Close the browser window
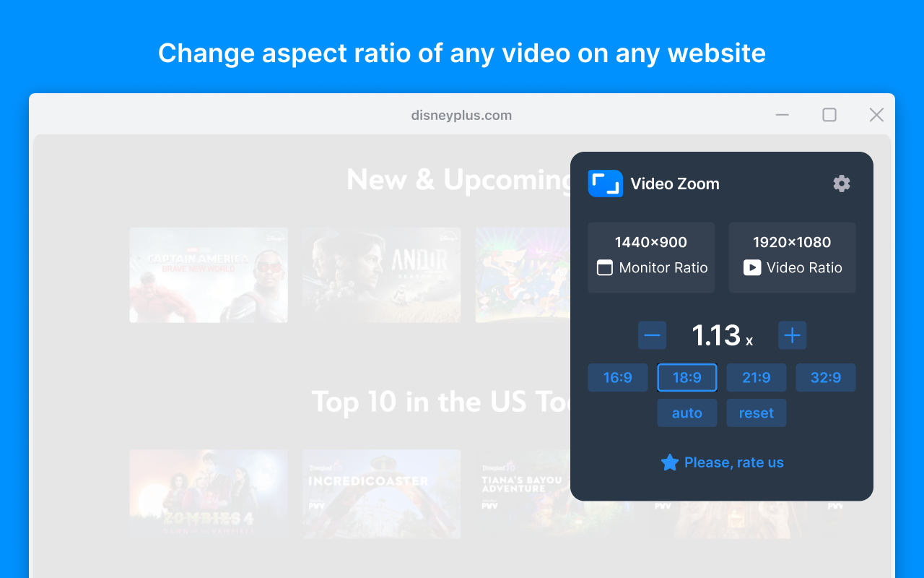The height and width of the screenshot is (578, 924). [x=876, y=115]
